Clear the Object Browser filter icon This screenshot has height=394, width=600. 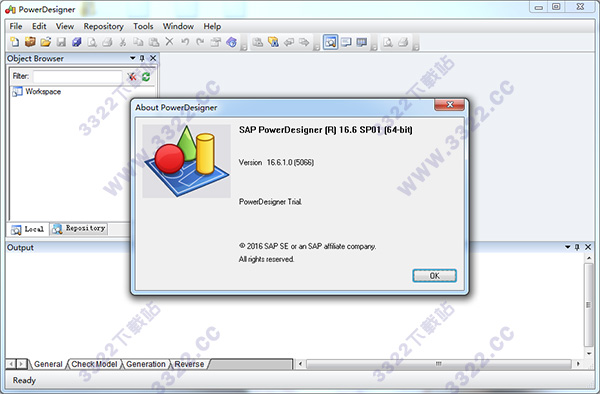tap(132, 77)
